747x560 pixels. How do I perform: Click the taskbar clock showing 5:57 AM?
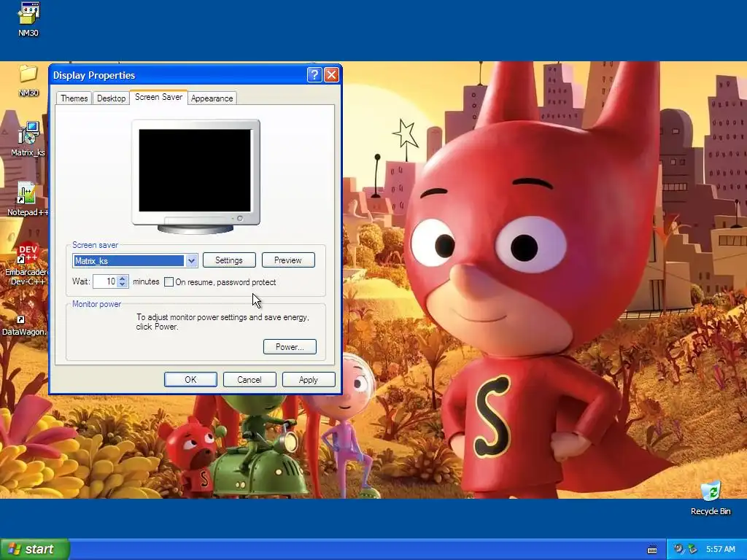pyautogui.click(x=720, y=549)
